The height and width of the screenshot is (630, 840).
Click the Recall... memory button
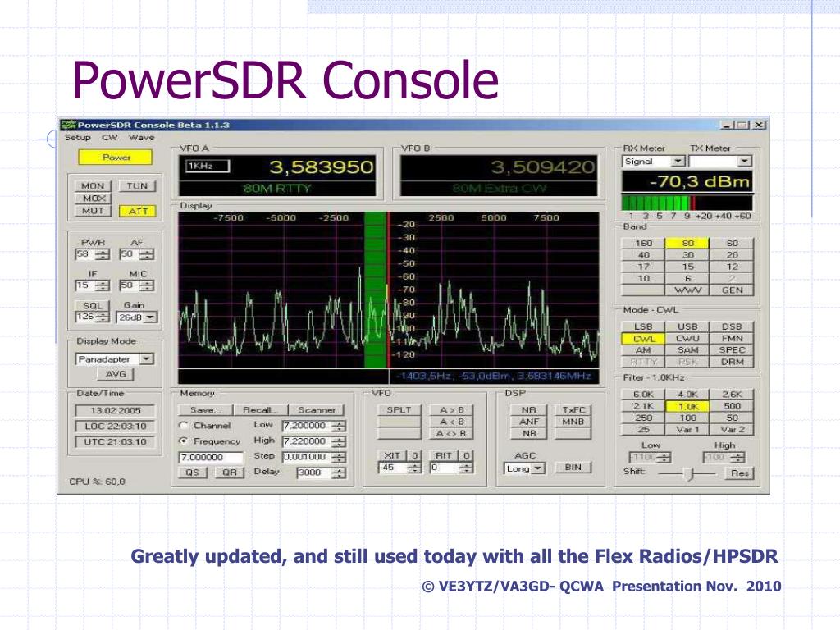[260, 410]
